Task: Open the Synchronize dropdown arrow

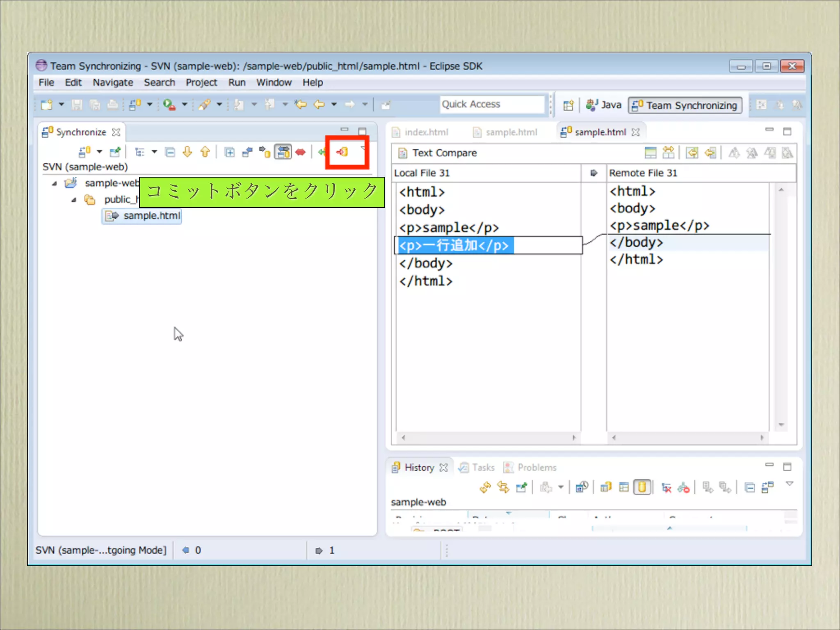Action: 99,152
